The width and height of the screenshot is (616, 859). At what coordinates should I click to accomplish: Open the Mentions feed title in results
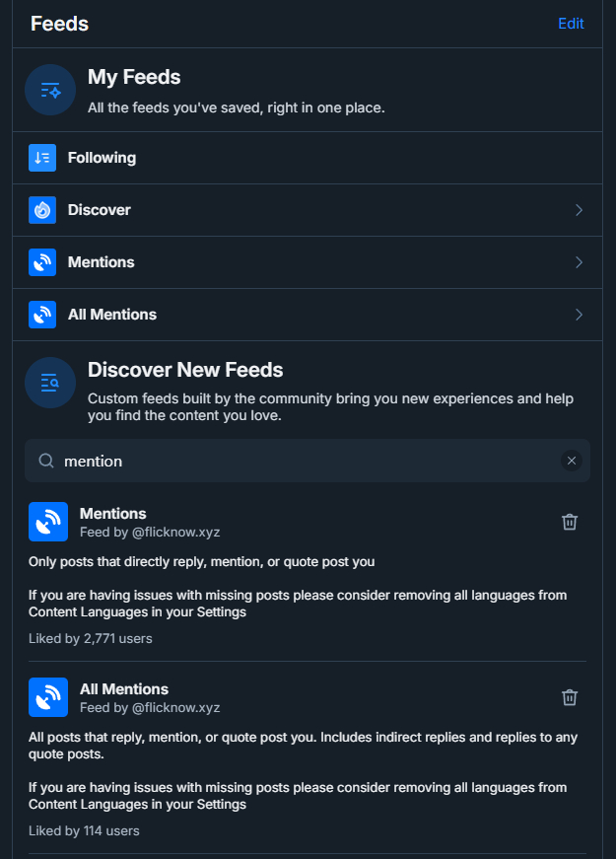point(113,514)
